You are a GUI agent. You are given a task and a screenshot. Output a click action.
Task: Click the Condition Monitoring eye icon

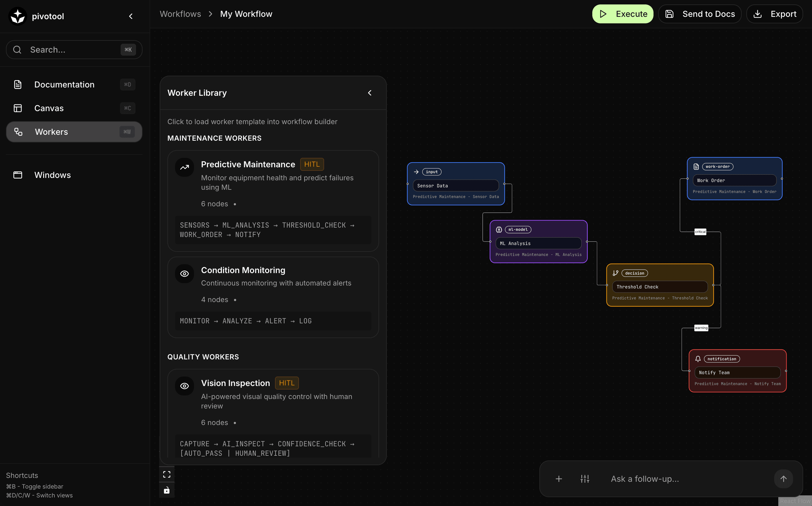pyautogui.click(x=185, y=274)
